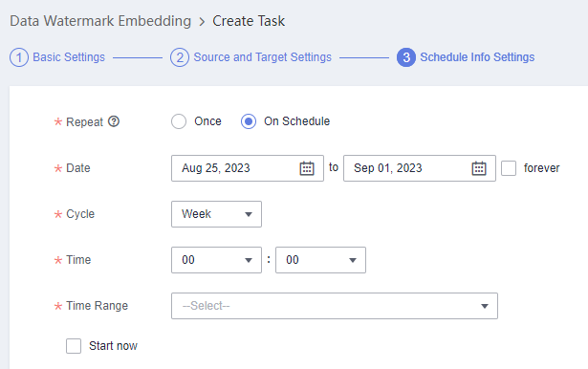Click Data Watermark Embedding breadcrumb link

100,21
